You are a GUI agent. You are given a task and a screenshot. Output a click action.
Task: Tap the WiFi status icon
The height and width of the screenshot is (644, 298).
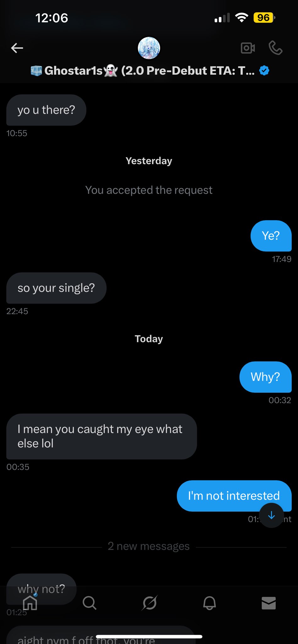tap(241, 18)
